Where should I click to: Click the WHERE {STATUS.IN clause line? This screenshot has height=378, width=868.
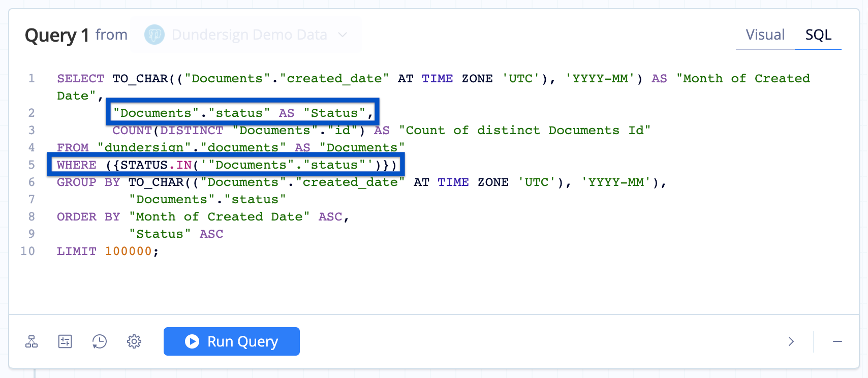click(x=227, y=165)
